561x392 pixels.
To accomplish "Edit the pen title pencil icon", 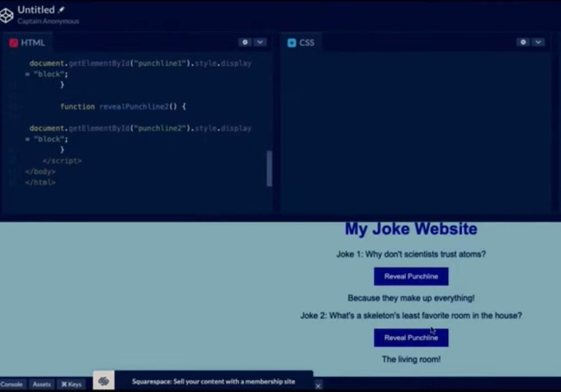I will [x=61, y=10].
